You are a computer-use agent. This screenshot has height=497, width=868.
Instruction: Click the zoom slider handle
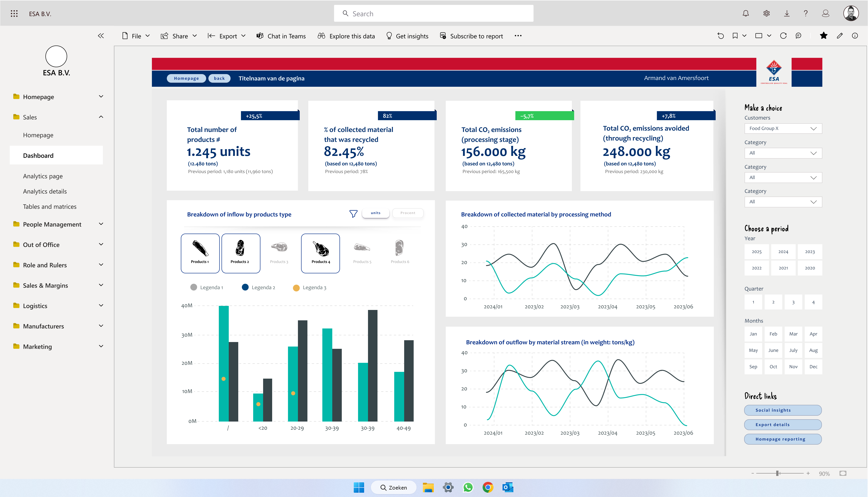tap(777, 474)
